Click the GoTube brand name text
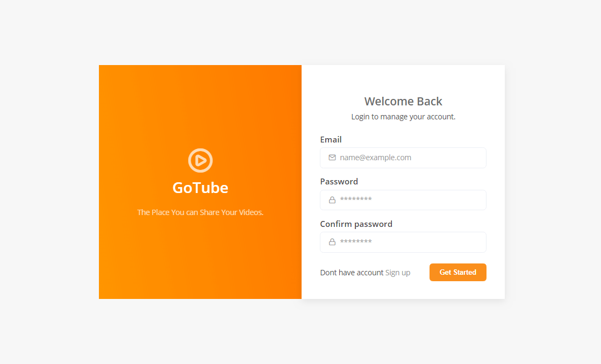This screenshot has height=364, width=601. tap(200, 188)
